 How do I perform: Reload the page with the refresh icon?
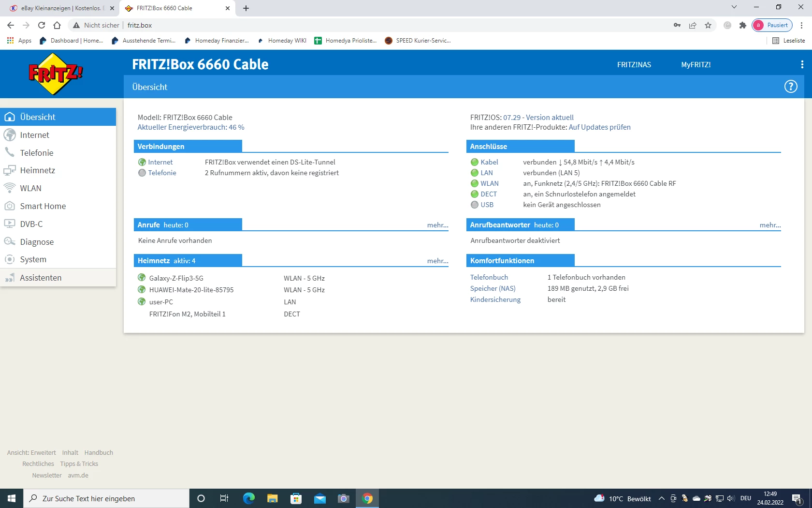click(42, 25)
